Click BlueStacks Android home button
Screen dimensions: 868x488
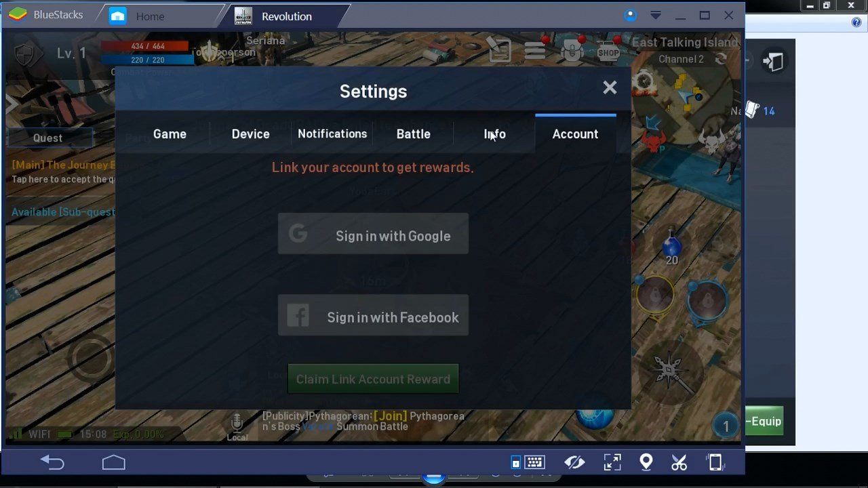click(114, 462)
